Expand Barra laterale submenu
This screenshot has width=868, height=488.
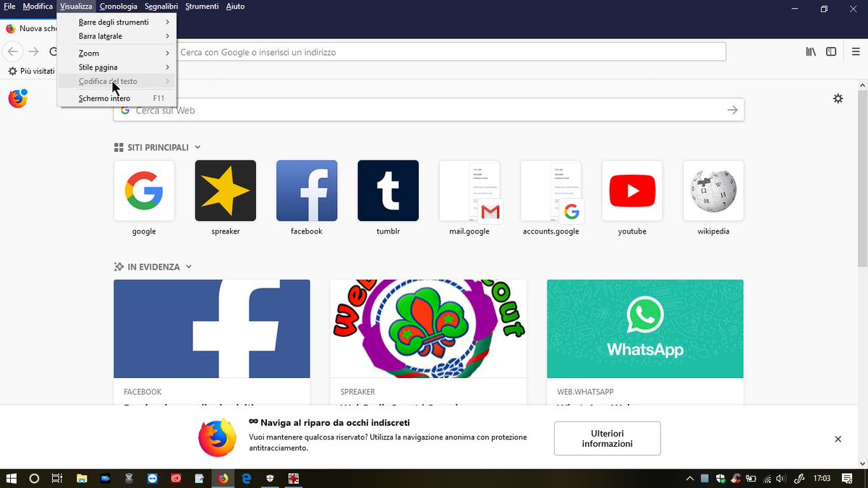click(x=117, y=36)
